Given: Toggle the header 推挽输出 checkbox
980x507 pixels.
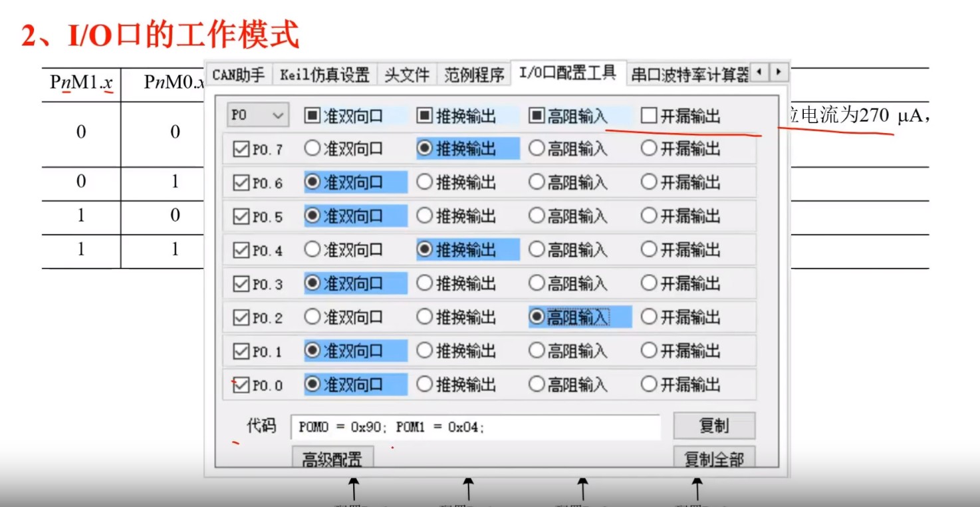Looking at the screenshot, I should tap(424, 116).
